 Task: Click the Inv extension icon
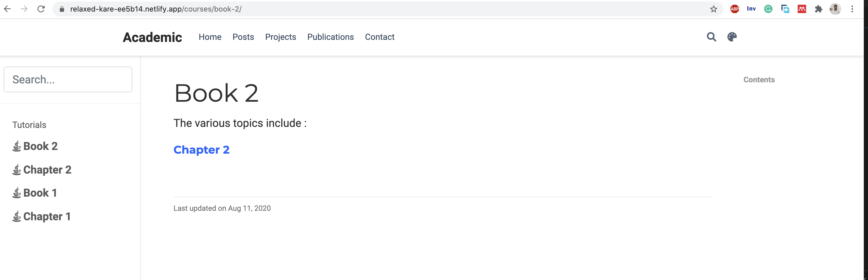click(x=751, y=9)
